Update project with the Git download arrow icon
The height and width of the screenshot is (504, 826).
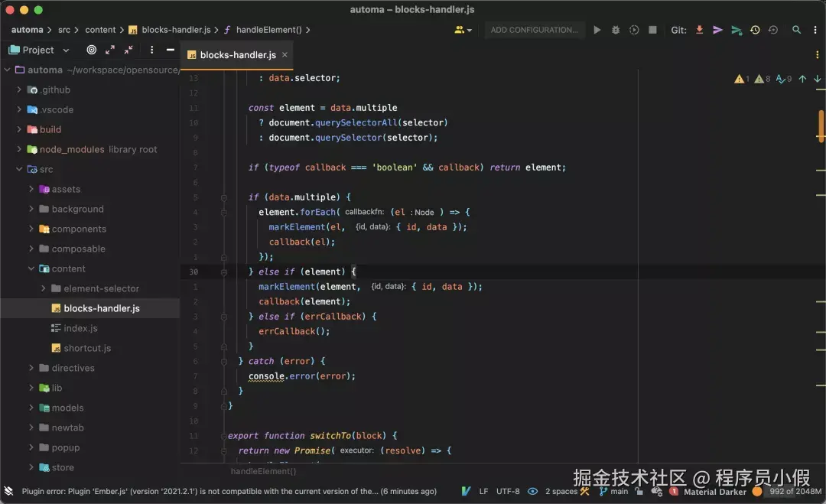[699, 30]
